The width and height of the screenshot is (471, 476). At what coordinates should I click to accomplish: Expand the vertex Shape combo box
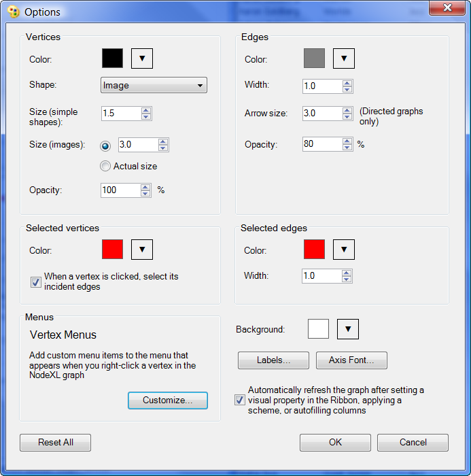coord(154,85)
